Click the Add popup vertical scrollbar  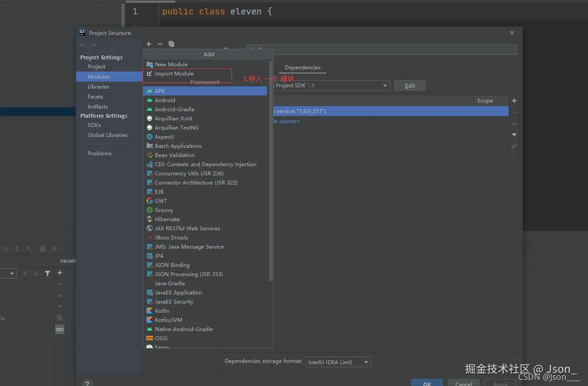click(x=271, y=170)
